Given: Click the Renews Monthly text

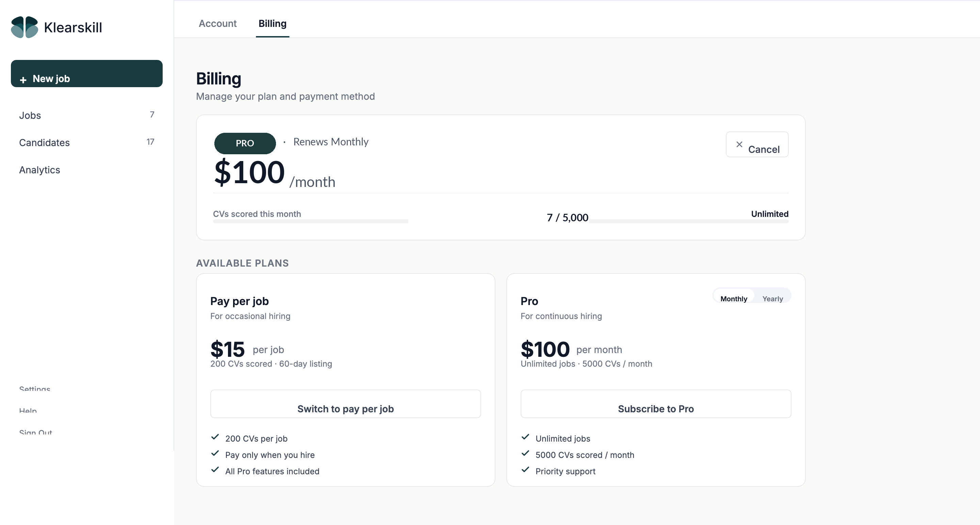Looking at the screenshot, I should point(331,142).
